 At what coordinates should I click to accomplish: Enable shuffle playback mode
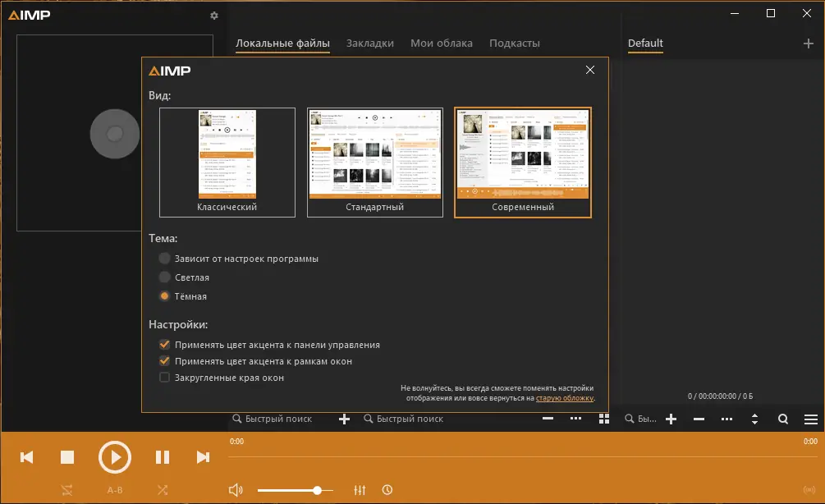[163, 489]
